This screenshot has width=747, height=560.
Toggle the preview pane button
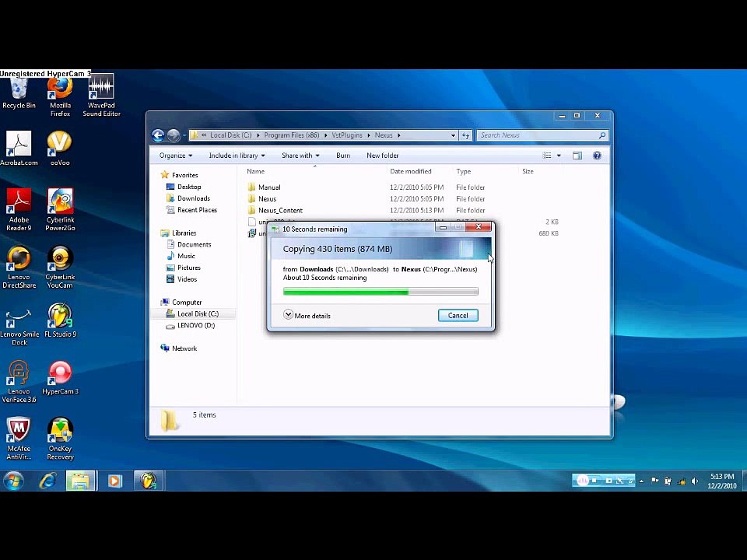[x=577, y=156]
